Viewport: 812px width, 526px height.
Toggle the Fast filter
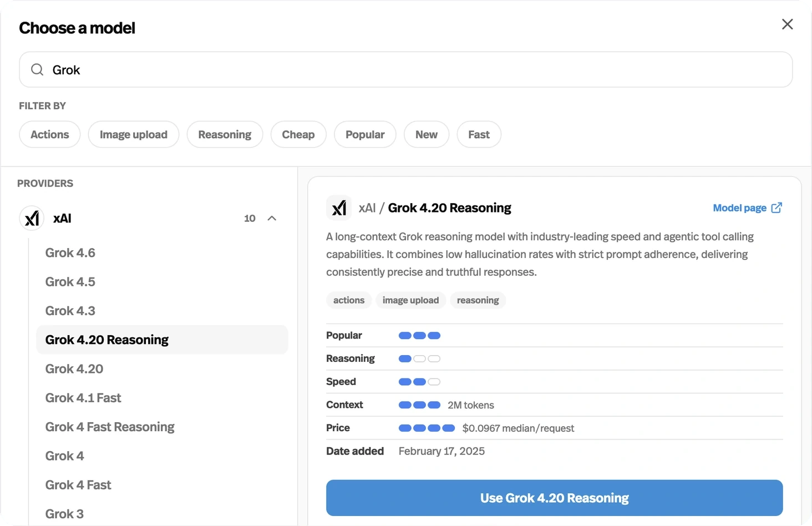[x=479, y=134]
